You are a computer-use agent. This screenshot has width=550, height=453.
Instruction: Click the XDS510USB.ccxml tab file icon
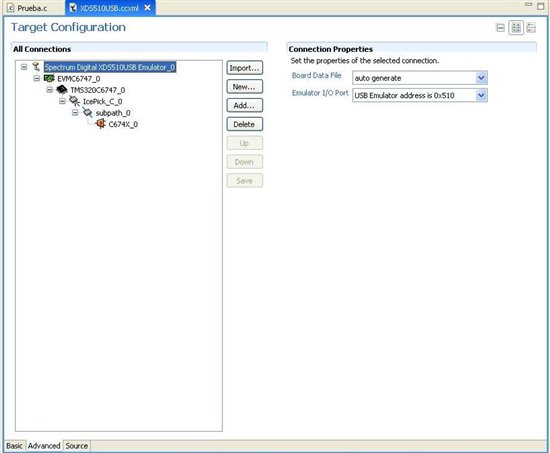pyautogui.click(x=73, y=8)
